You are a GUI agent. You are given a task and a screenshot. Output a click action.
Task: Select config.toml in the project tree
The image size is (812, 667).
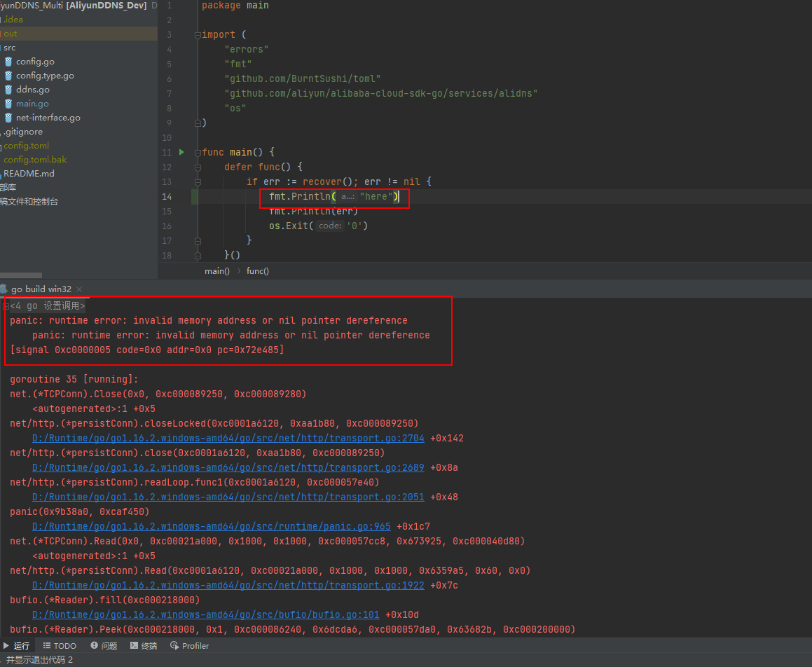[27, 146]
